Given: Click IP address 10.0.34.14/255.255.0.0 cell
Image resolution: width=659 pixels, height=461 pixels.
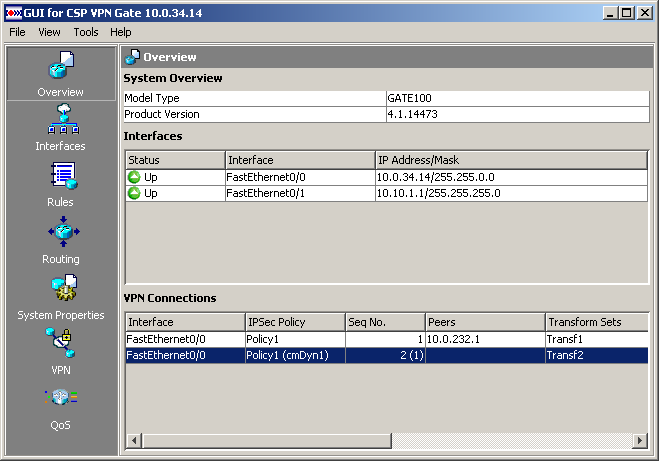Looking at the screenshot, I should click(x=511, y=177).
